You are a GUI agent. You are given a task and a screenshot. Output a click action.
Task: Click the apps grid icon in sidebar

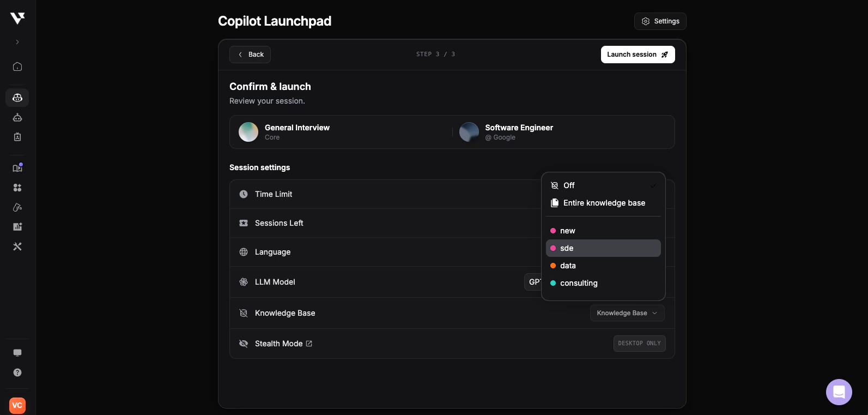coord(17,187)
